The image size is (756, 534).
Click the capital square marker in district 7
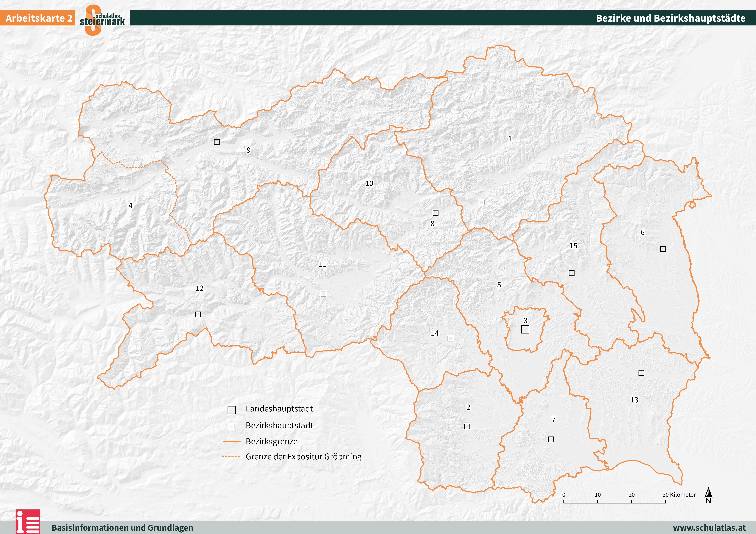tap(551, 439)
